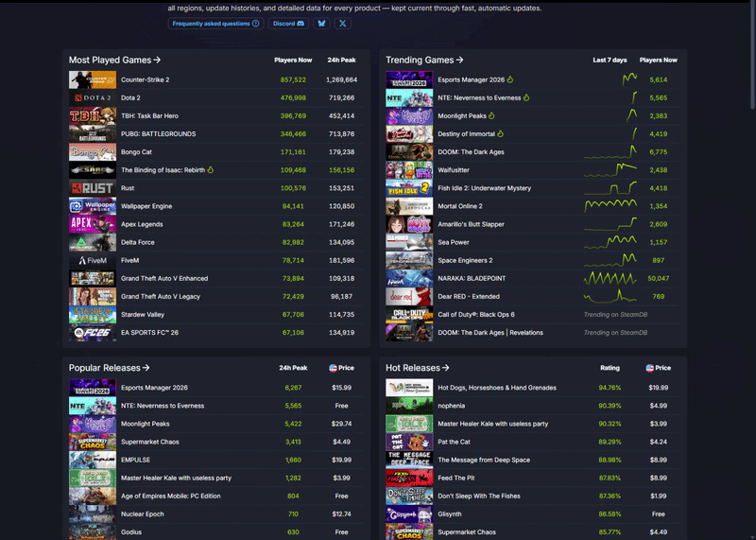Open Age of Empires Mobile: PC Edition link

(171, 496)
